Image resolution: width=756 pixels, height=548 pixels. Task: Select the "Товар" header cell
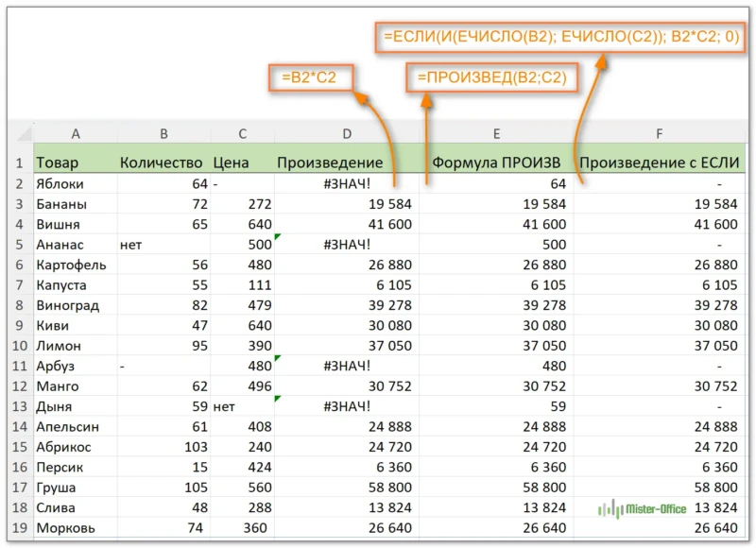[75, 163]
